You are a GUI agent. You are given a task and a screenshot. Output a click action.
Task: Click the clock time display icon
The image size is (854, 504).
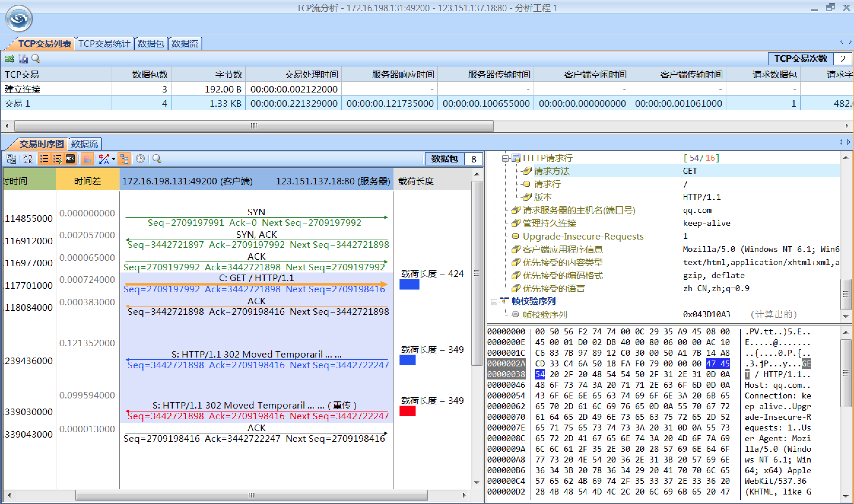tap(140, 159)
